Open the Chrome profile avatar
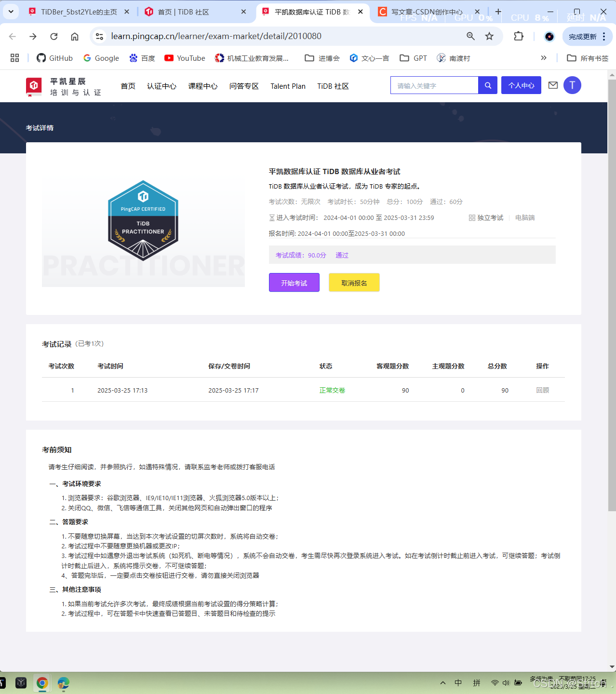The image size is (616, 694). (549, 36)
